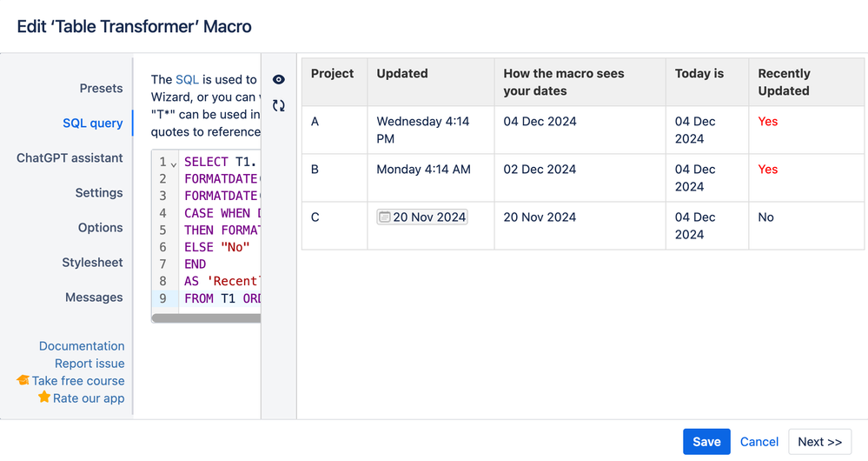This screenshot has width=868, height=461.
Task: Click the Next >> button
Action: [x=819, y=442]
